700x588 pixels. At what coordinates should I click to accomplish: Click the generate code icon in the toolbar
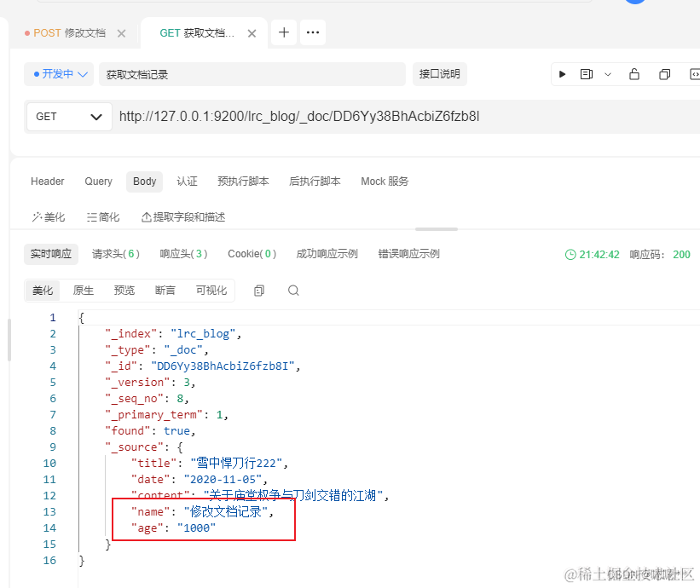click(x=694, y=74)
